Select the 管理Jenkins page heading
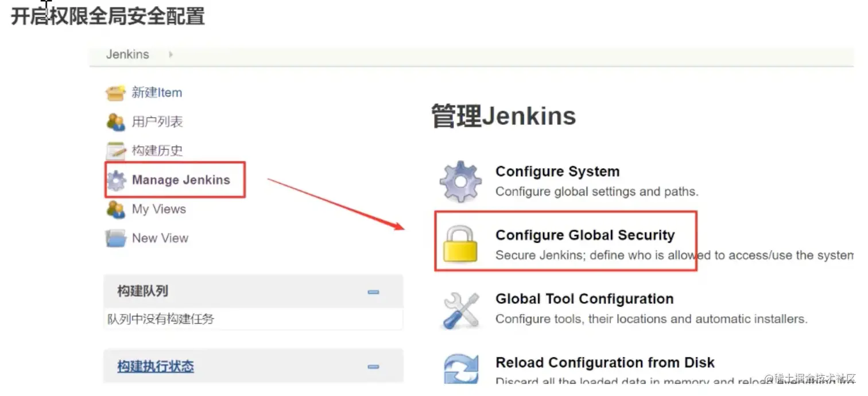This screenshot has width=868, height=396. 503,116
